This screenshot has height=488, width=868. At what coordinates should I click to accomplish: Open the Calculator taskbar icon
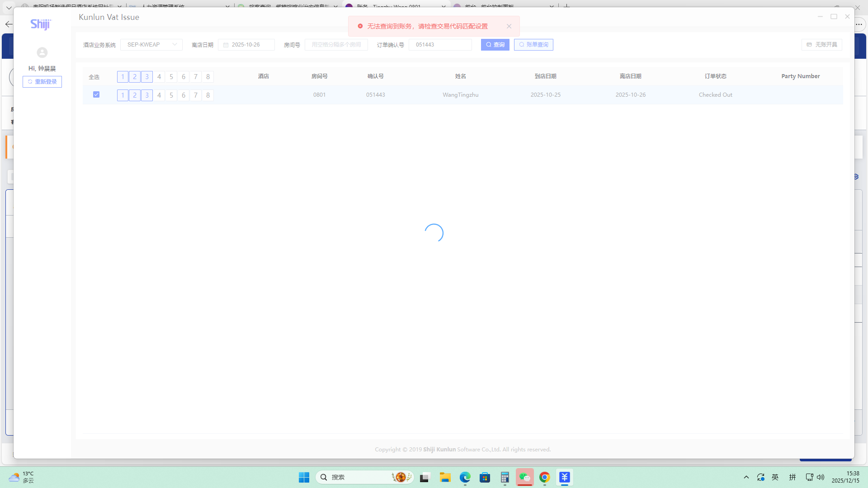[505, 477]
